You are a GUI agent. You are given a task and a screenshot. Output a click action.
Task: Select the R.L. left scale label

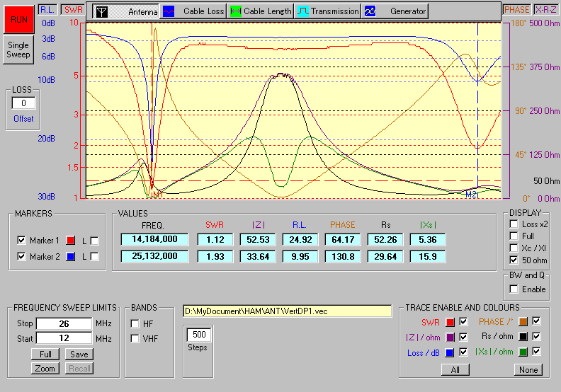click(x=47, y=9)
